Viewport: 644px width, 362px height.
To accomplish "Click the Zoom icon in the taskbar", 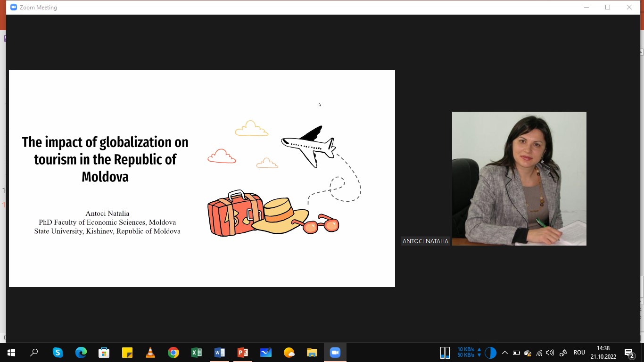I will 335,353.
